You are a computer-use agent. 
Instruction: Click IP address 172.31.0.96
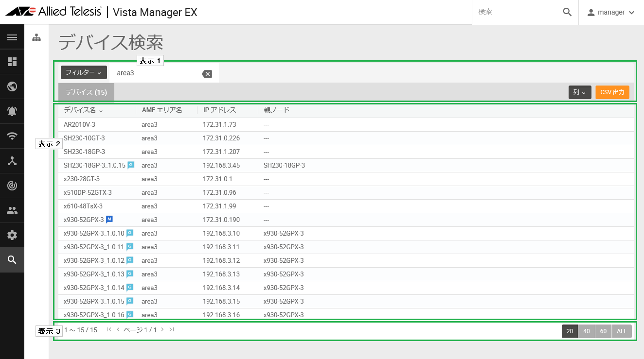pyautogui.click(x=219, y=192)
